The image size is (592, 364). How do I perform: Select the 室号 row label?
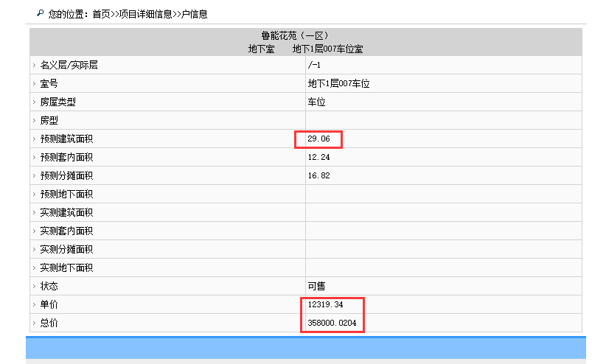[x=49, y=84]
